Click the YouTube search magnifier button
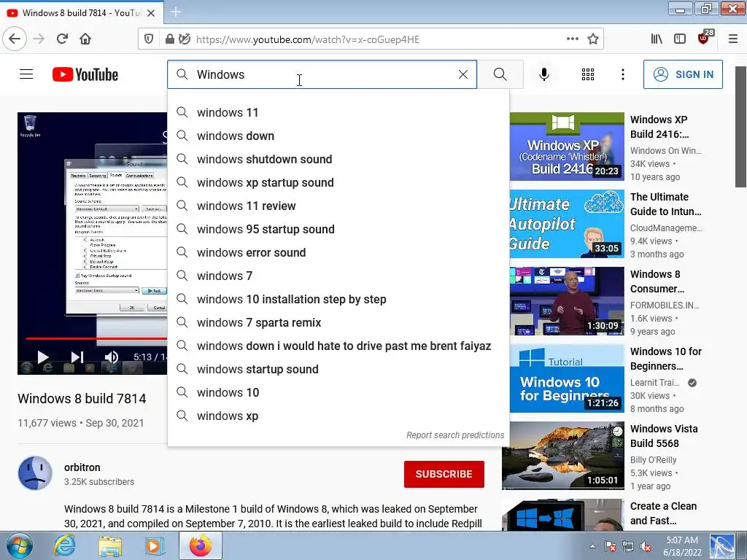This screenshot has height=560, width=747. pyautogui.click(x=500, y=74)
